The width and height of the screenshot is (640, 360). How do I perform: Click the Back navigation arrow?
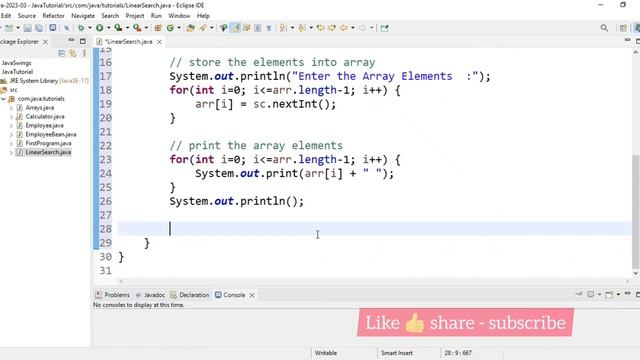point(344,28)
